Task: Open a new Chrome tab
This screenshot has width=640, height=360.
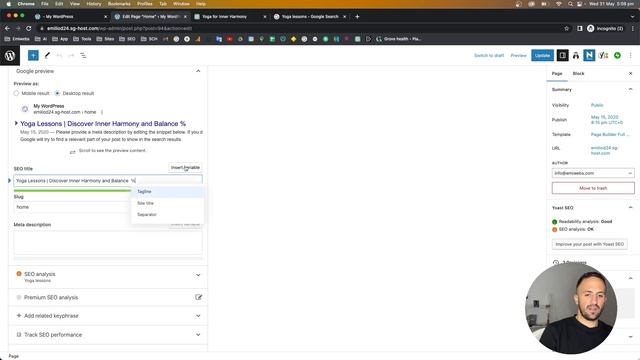Action: (357, 17)
